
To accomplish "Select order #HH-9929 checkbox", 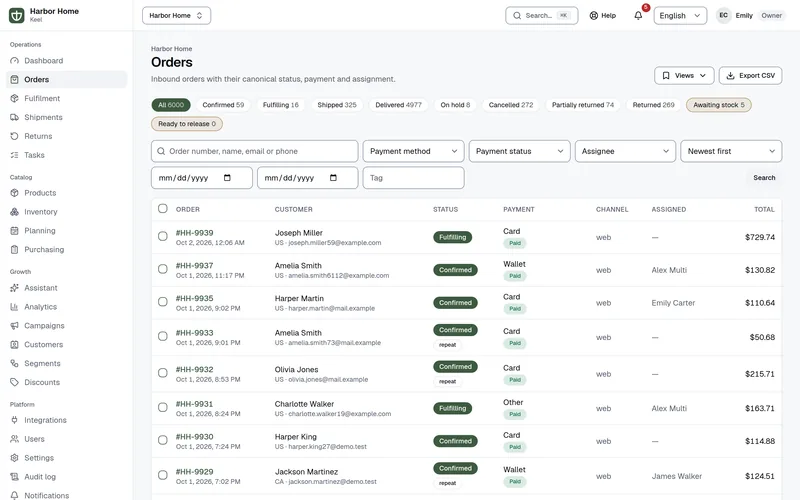I will [x=163, y=475].
